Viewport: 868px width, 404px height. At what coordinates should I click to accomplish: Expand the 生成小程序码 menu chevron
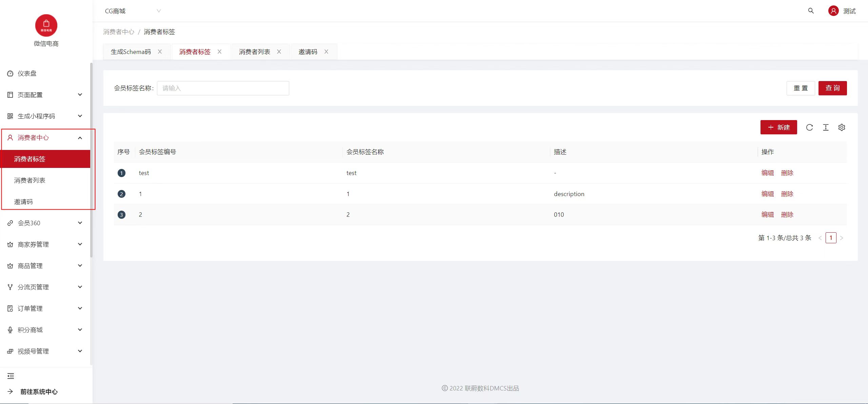tap(80, 116)
